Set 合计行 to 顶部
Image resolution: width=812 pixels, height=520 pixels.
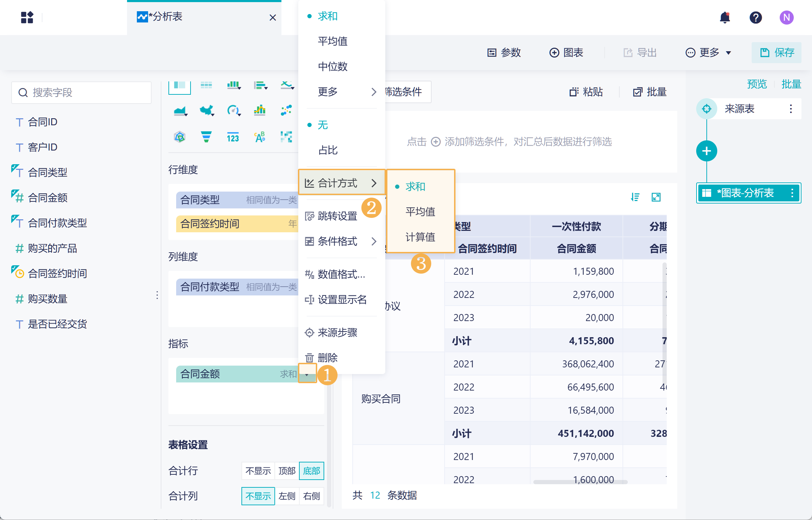click(287, 471)
